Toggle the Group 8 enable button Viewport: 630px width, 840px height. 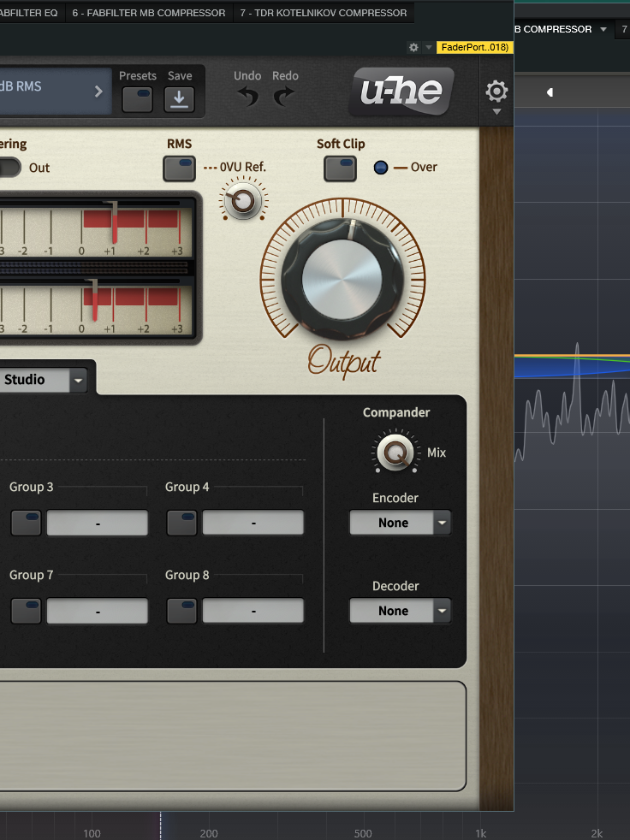tap(181, 612)
